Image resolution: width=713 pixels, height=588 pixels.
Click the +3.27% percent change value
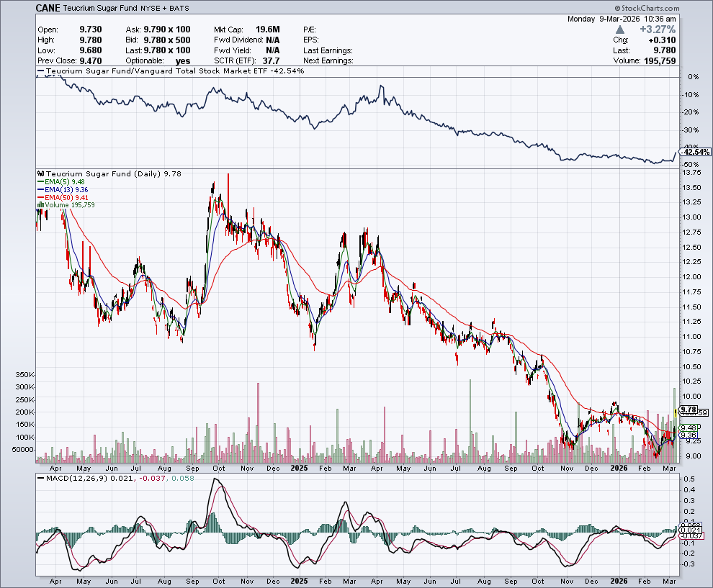pyautogui.click(x=658, y=30)
